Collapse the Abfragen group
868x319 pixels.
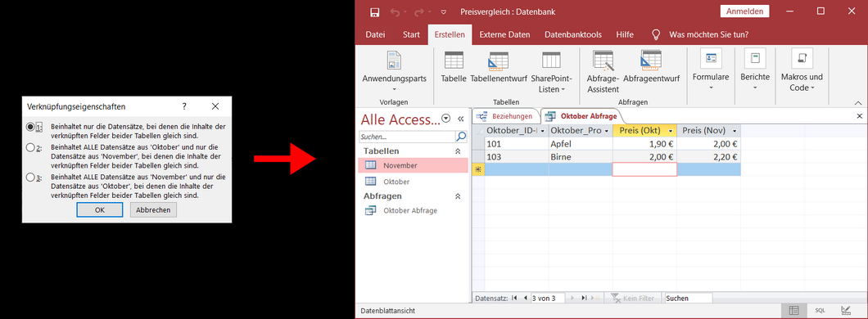[458, 195]
